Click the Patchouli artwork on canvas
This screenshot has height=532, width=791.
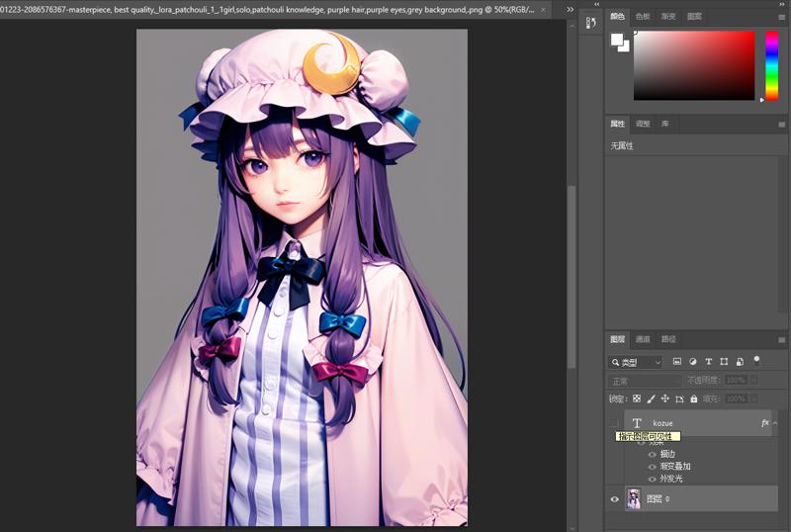coord(302,278)
